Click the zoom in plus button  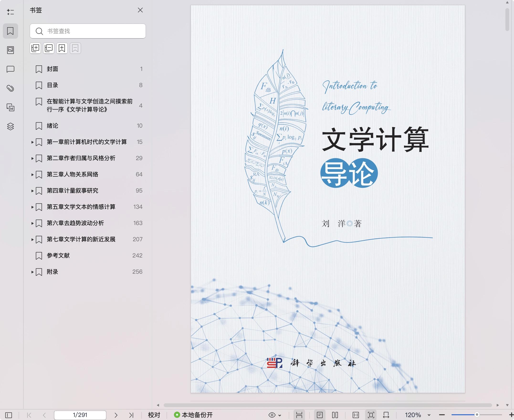coord(511,415)
